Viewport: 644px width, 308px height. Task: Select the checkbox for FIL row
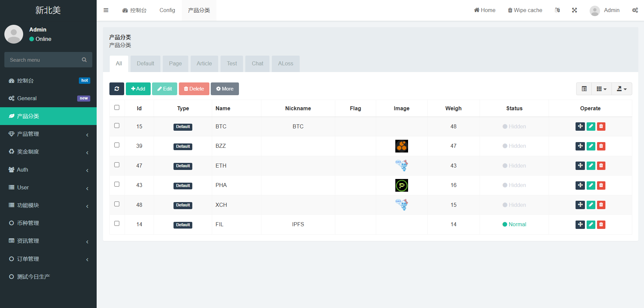(x=117, y=224)
